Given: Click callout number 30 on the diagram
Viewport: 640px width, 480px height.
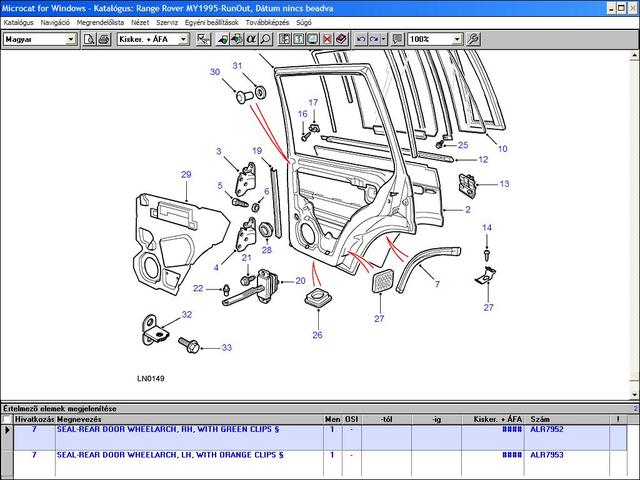Looking at the screenshot, I should 215,72.
